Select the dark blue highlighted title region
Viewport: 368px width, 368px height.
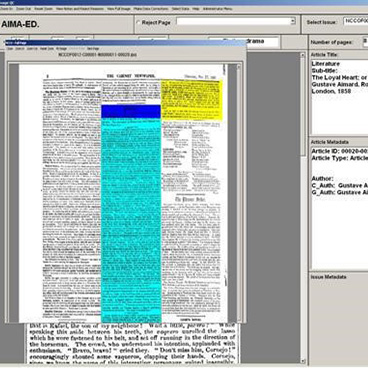pos(131,111)
